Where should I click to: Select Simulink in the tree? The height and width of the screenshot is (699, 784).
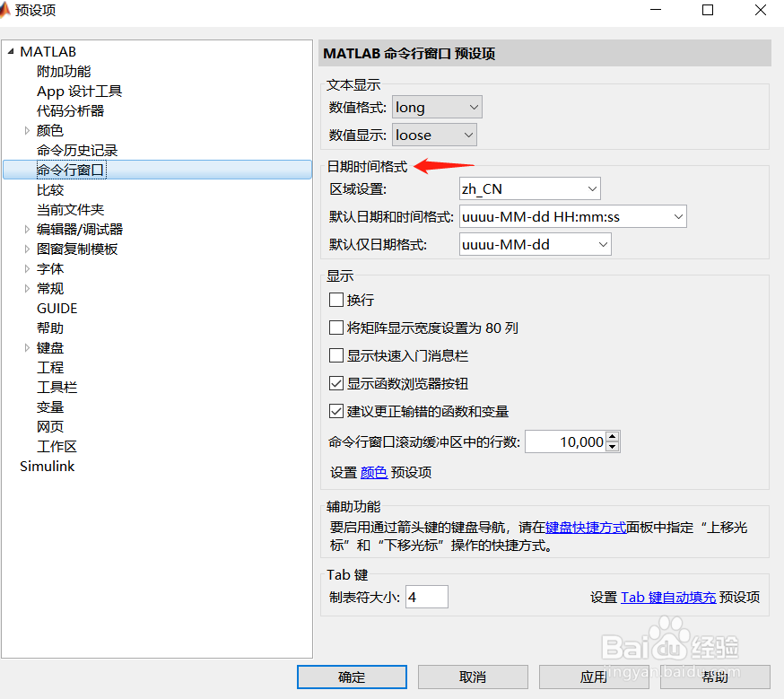47,467
